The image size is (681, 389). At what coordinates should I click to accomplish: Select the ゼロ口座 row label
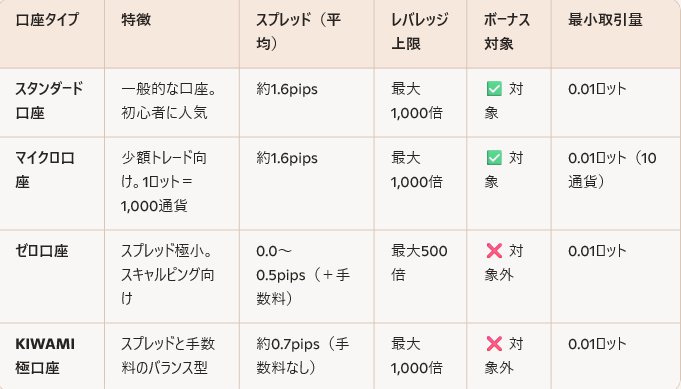point(42,251)
